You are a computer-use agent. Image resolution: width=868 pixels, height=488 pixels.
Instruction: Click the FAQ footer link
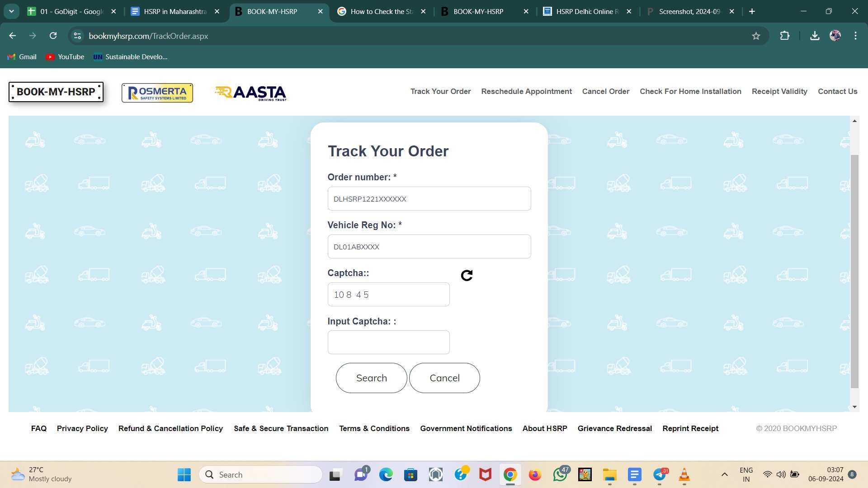tap(38, 428)
